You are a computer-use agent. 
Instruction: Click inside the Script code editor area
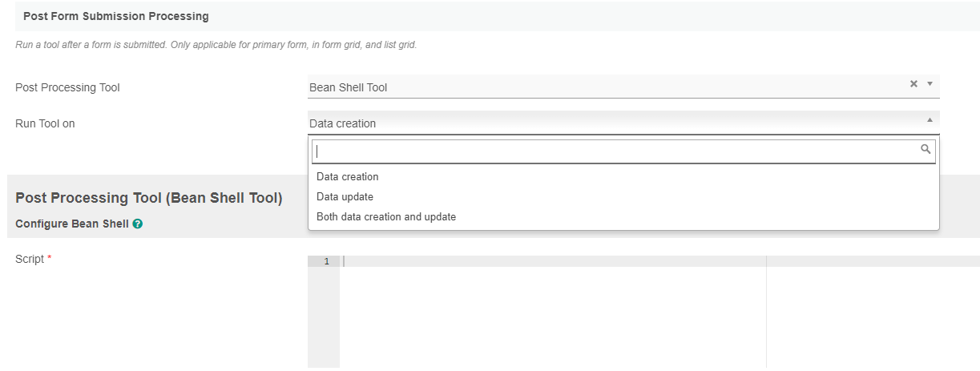pyautogui.click(x=553, y=313)
